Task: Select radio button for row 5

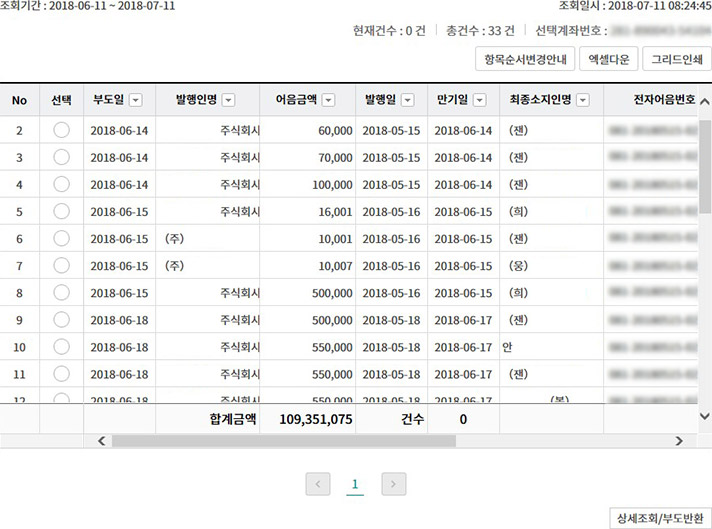Action: click(x=61, y=211)
